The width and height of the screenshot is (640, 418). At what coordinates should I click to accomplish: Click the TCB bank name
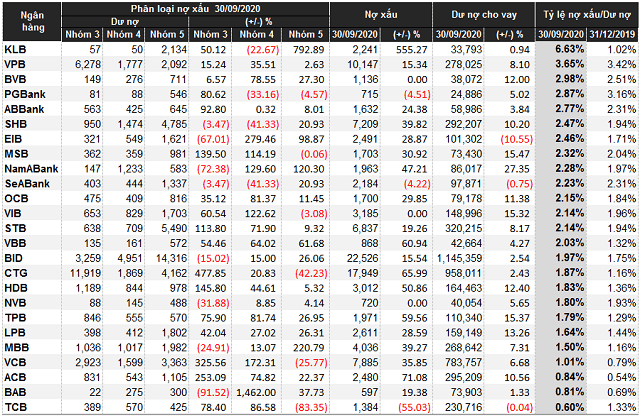(15, 407)
